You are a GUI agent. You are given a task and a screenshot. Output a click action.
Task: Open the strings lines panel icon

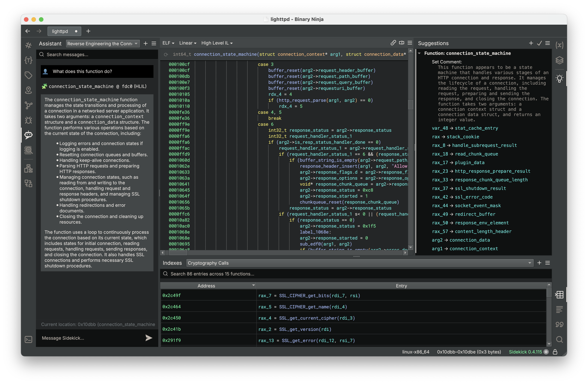pyautogui.click(x=560, y=309)
